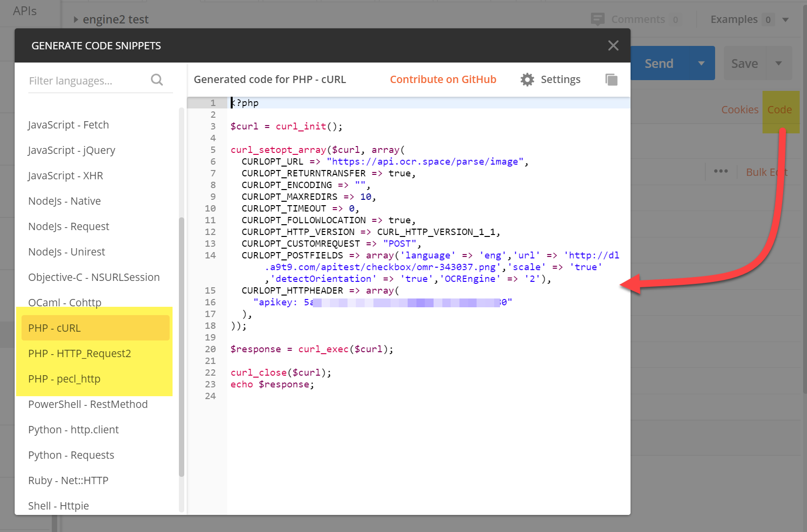Select PHP - HTTP_Request2 language

pyautogui.click(x=80, y=354)
